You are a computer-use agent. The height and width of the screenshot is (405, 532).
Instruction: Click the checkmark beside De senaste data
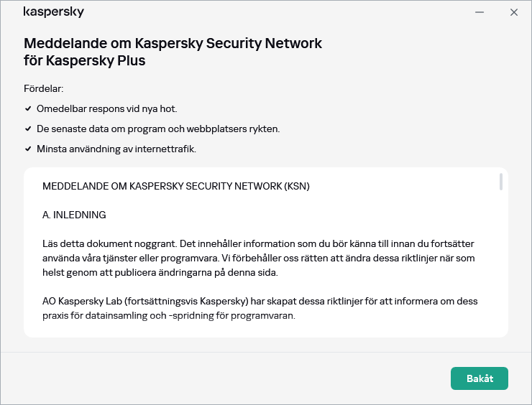[x=28, y=129]
